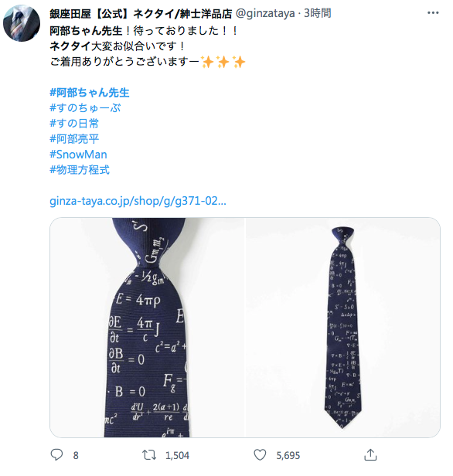
Task: Open the #すの日常 hashtag
Action: [x=74, y=124]
